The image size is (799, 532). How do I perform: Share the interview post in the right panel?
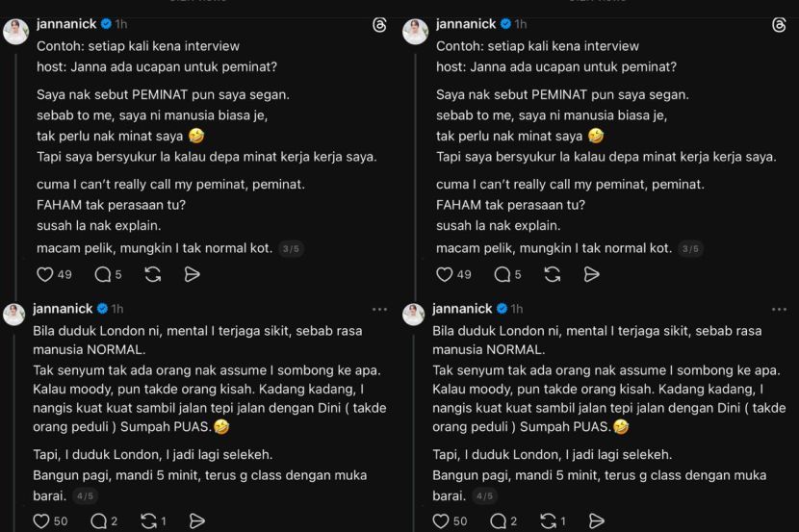[591, 274]
